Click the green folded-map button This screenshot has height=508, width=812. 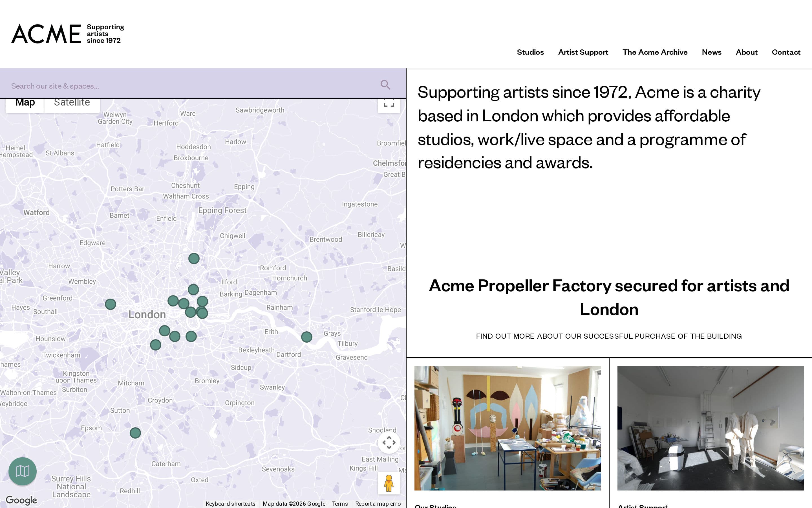[23, 471]
